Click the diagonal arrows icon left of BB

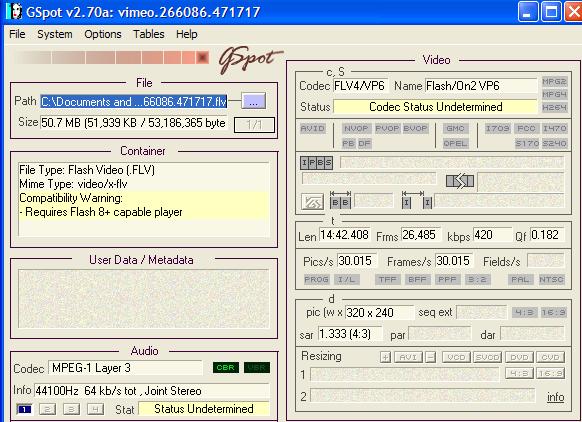[312, 202]
